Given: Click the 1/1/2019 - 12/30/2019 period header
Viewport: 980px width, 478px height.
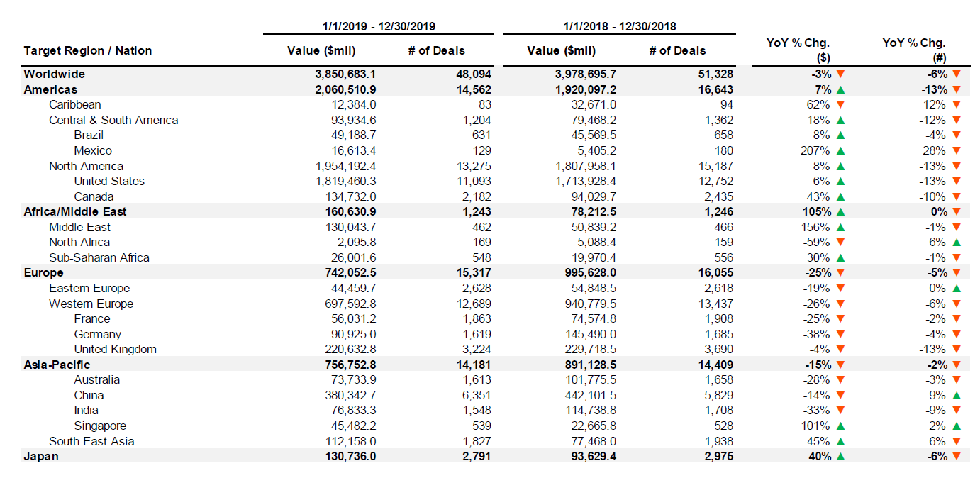Looking at the screenshot, I should coord(378,26).
